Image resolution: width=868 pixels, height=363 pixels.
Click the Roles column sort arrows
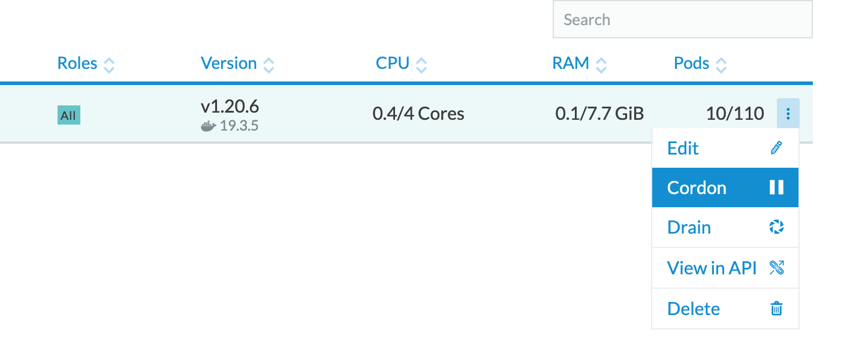(109, 64)
